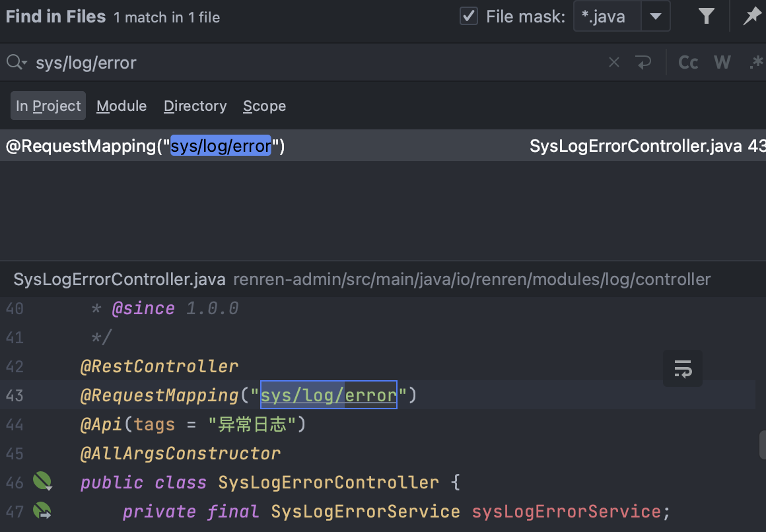The width and height of the screenshot is (766, 532).
Task: Toggle the Regex search option
Action: pyautogui.click(x=756, y=63)
